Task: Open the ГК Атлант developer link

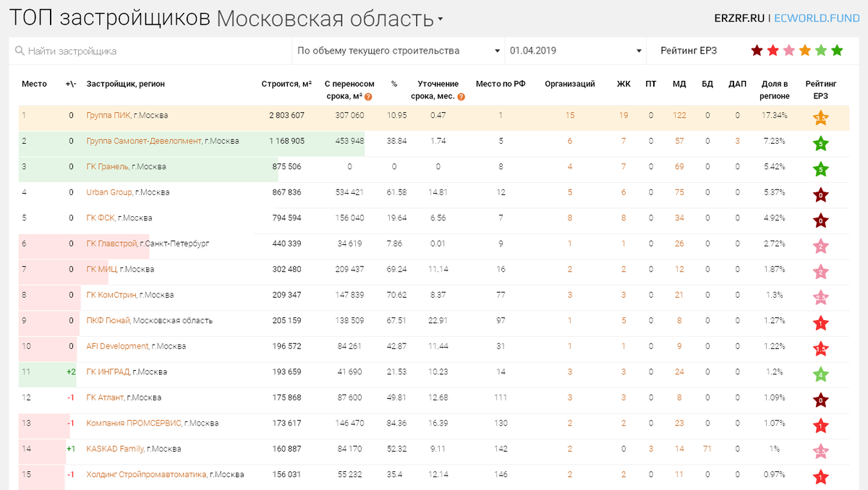Action: tap(105, 397)
